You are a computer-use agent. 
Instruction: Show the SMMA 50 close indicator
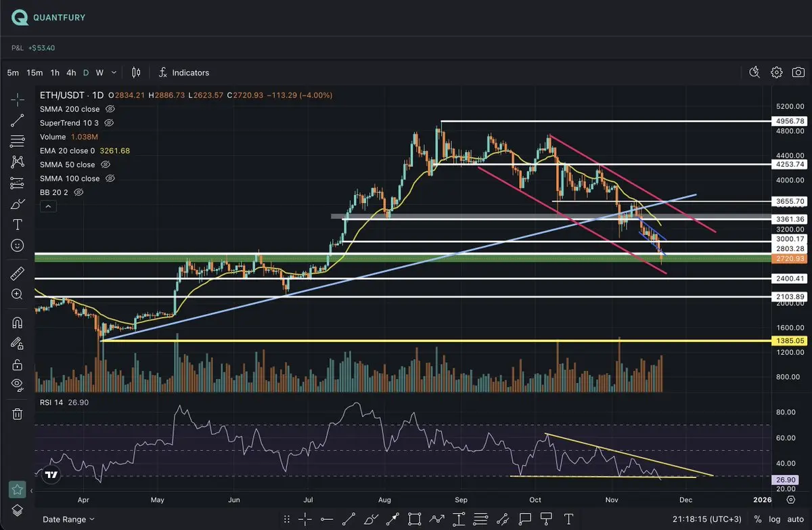tap(106, 164)
